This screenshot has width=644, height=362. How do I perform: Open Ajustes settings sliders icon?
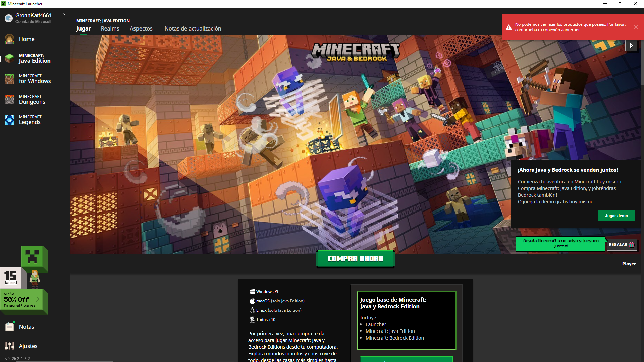point(9,346)
